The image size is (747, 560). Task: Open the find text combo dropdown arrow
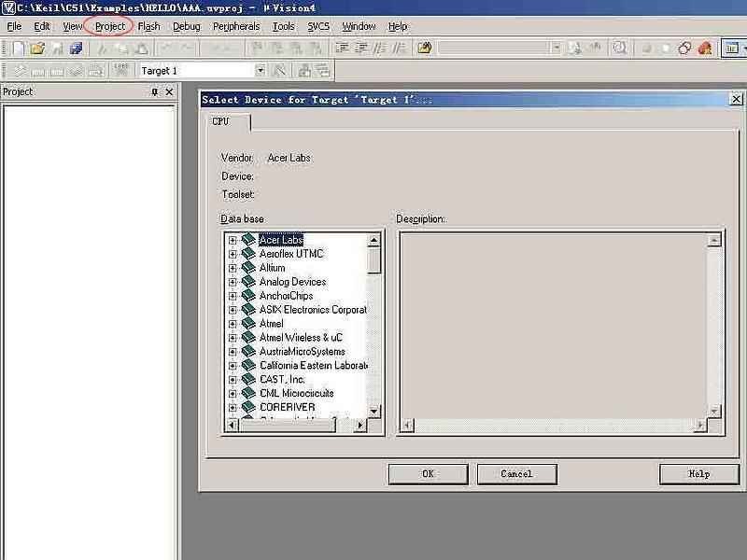coord(556,48)
